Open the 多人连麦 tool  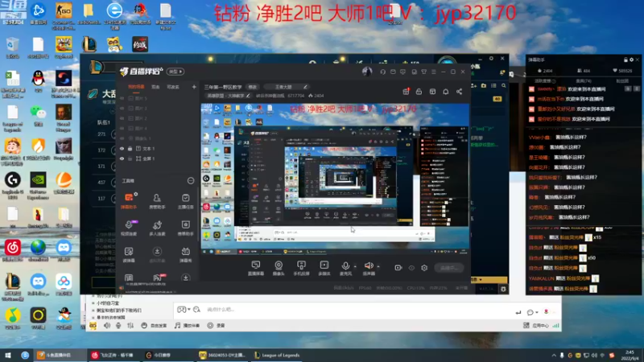tap(157, 228)
